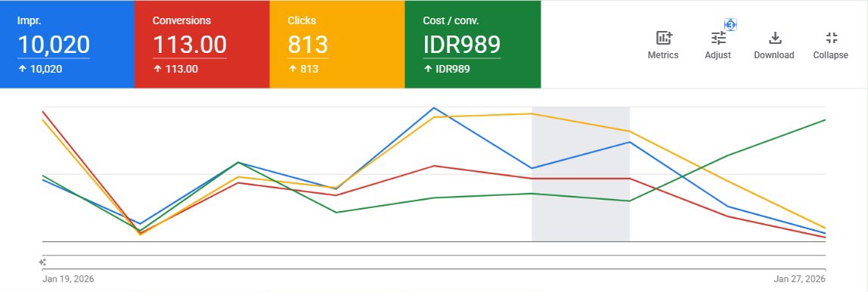Click the IDR989 cost value
This screenshot has height=292, width=868.
coord(462,45)
